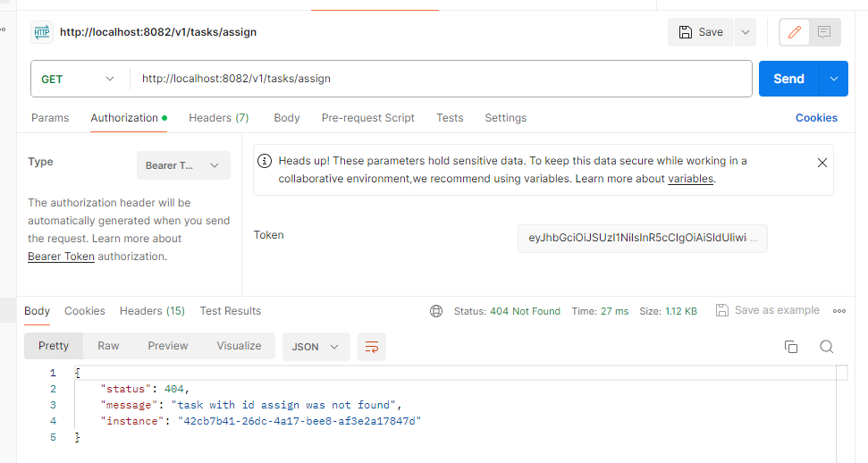Click the copy response icon
The height and width of the screenshot is (463, 868).
(791, 347)
